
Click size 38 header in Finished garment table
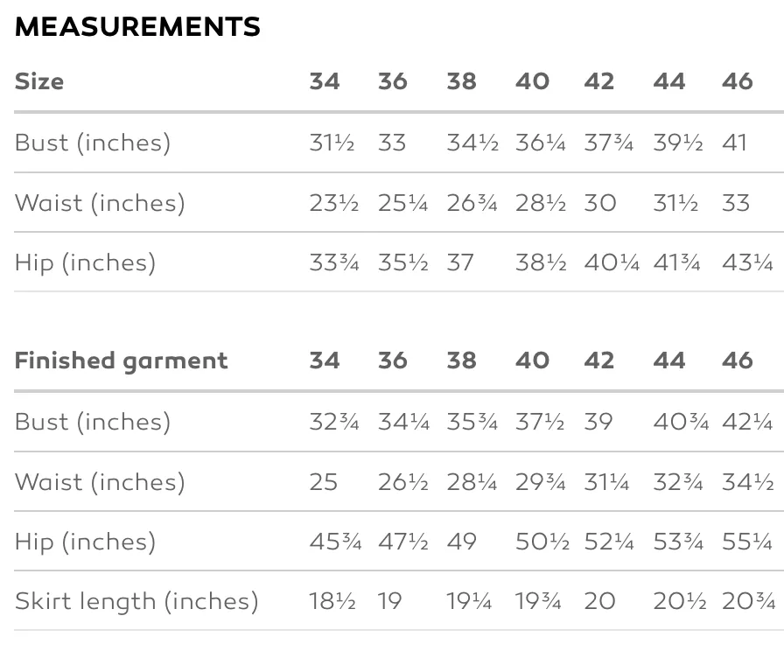tap(461, 360)
